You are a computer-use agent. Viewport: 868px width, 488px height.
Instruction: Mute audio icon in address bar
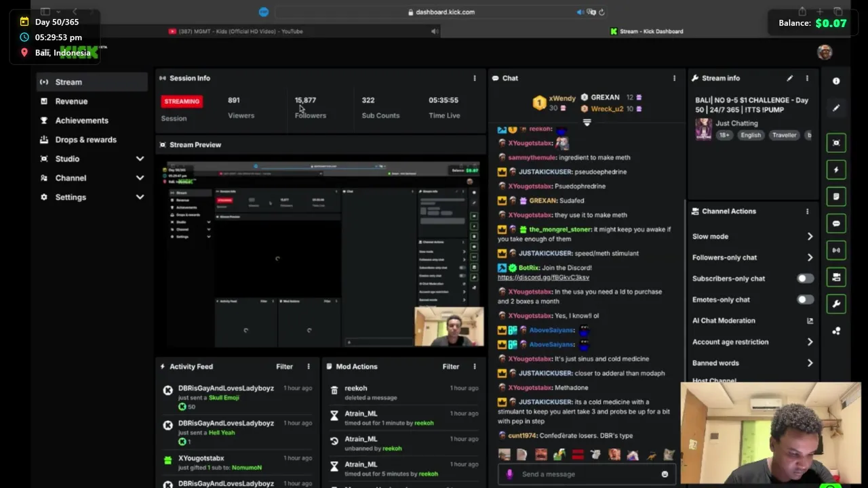point(580,12)
